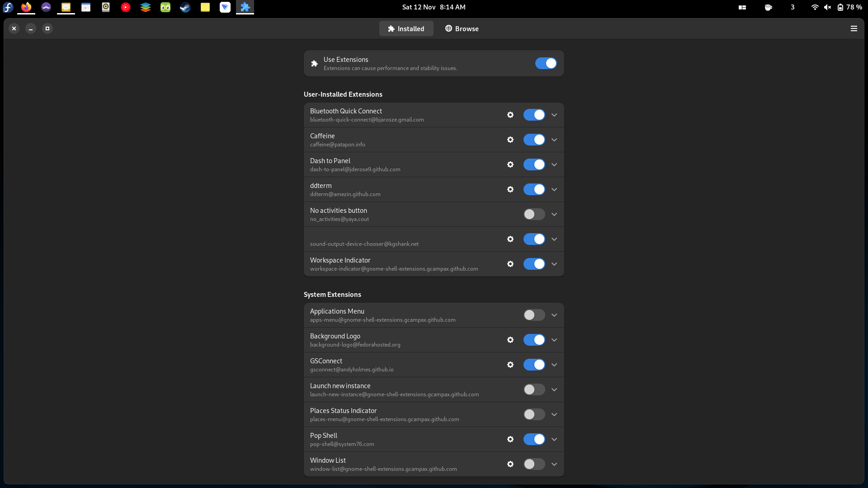
Task: Open the purple mustache app icon
Action: point(46,7)
